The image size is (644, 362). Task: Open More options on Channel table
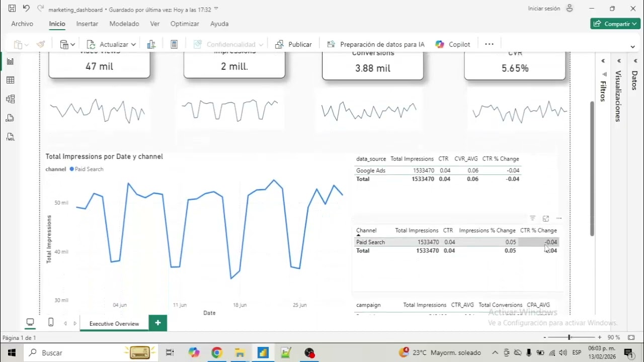[559, 218]
